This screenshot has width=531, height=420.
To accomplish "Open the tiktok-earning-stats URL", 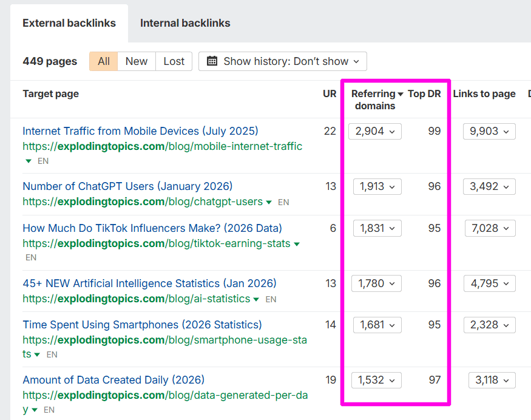I will point(157,243).
